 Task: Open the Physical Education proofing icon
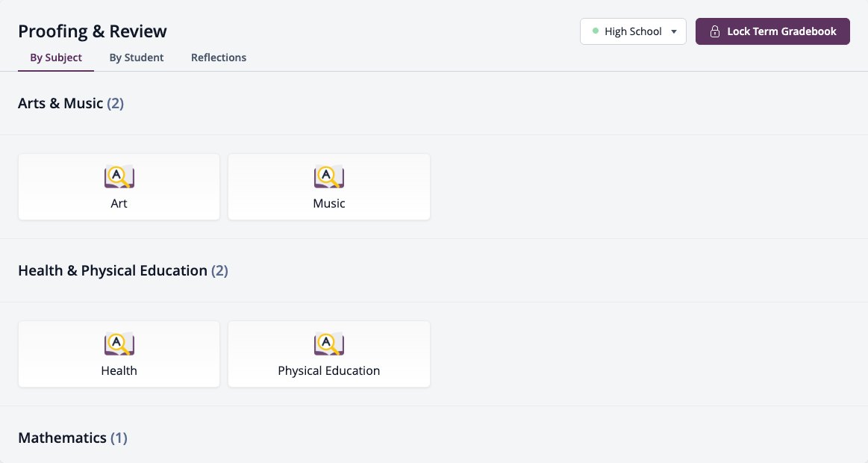[x=329, y=344]
